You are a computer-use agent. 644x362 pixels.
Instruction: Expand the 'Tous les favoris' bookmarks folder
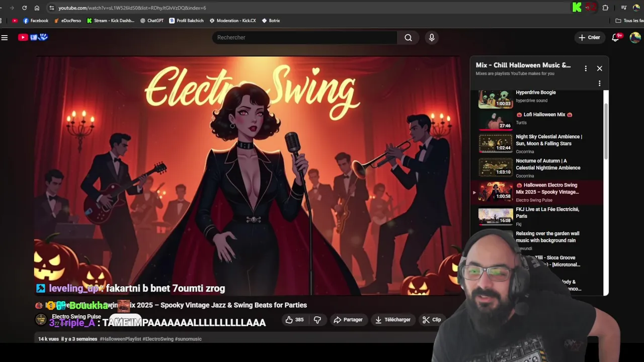(x=630, y=21)
